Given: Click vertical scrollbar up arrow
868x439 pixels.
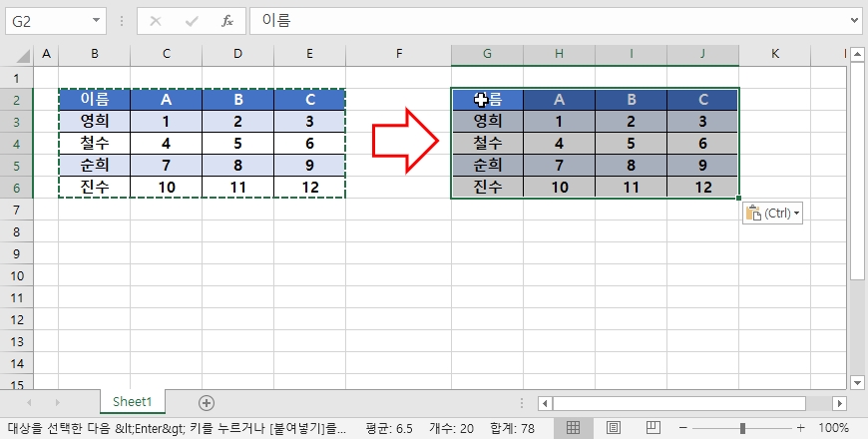Looking at the screenshot, I should pyautogui.click(x=857, y=54).
